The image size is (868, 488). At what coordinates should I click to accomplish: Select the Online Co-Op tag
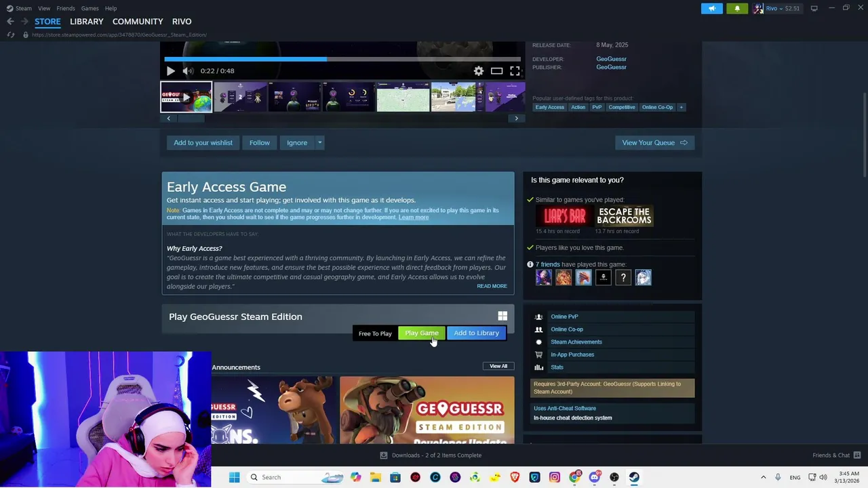[x=657, y=107]
